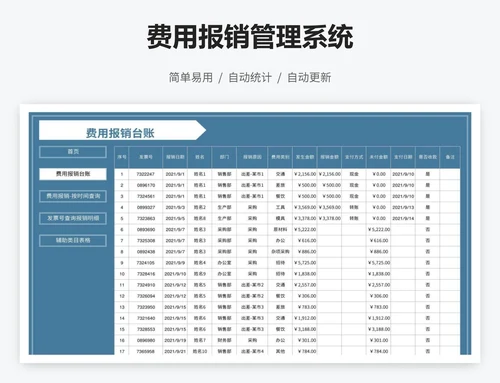This screenshot has width=500, height=383.
Task: Select the 是否收款 column header
Action: point(428,157)
